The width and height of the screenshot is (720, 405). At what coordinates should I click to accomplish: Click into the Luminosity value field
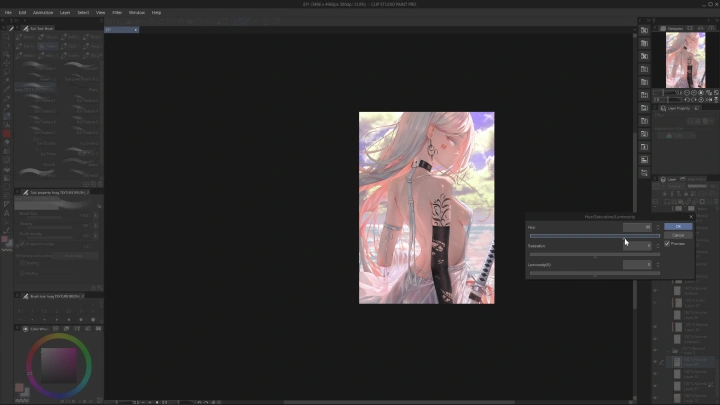[637, 264]
